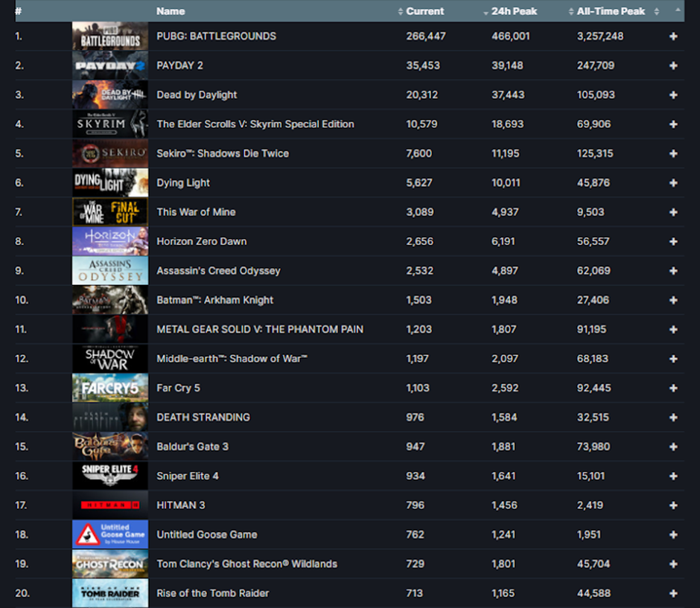The image size is (700, 608).
Task: Click Tomb Raider 24h peak 1,165
Action: click(503, 593)
